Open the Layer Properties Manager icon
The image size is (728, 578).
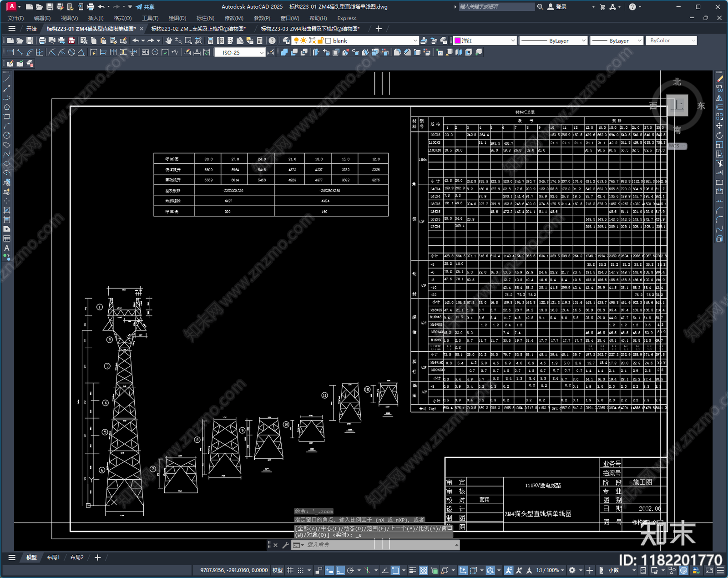(286, 41)
